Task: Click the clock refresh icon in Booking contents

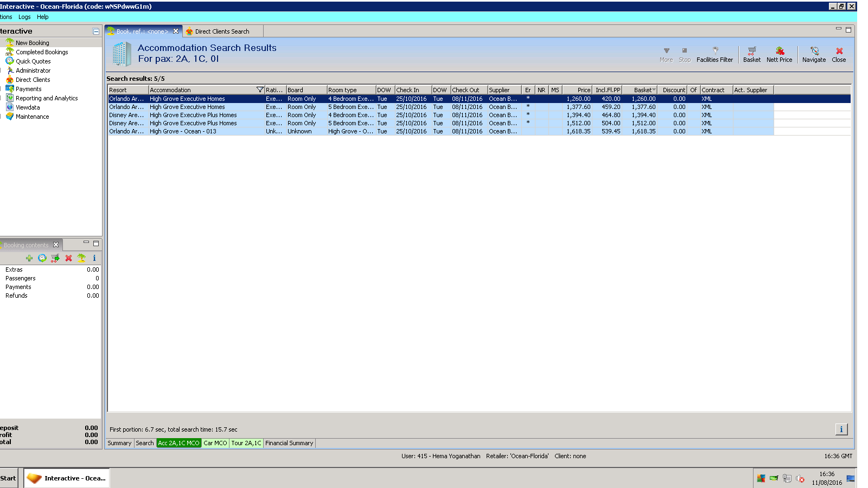Action: click(42, 258)
